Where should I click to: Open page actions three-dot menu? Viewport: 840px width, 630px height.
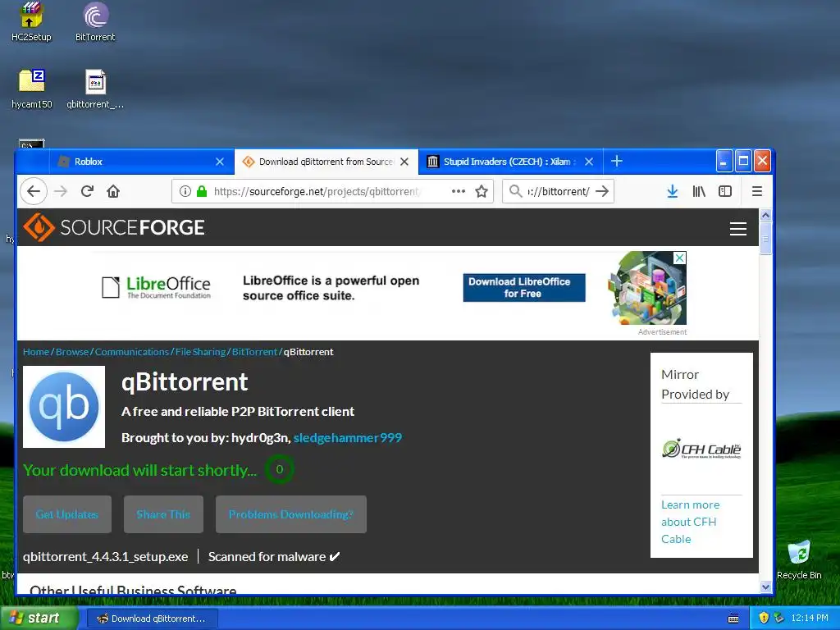(458, 191)
